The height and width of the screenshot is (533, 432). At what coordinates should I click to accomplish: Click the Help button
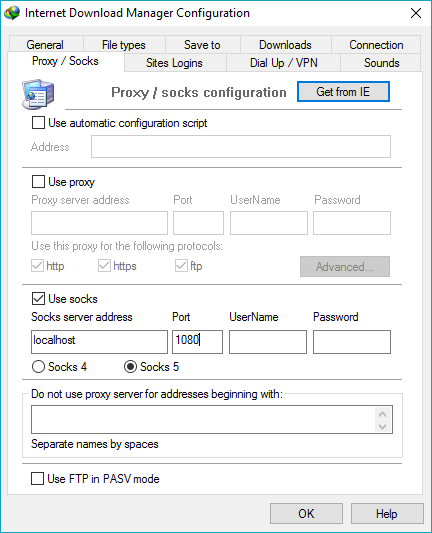tap(387, 514)
